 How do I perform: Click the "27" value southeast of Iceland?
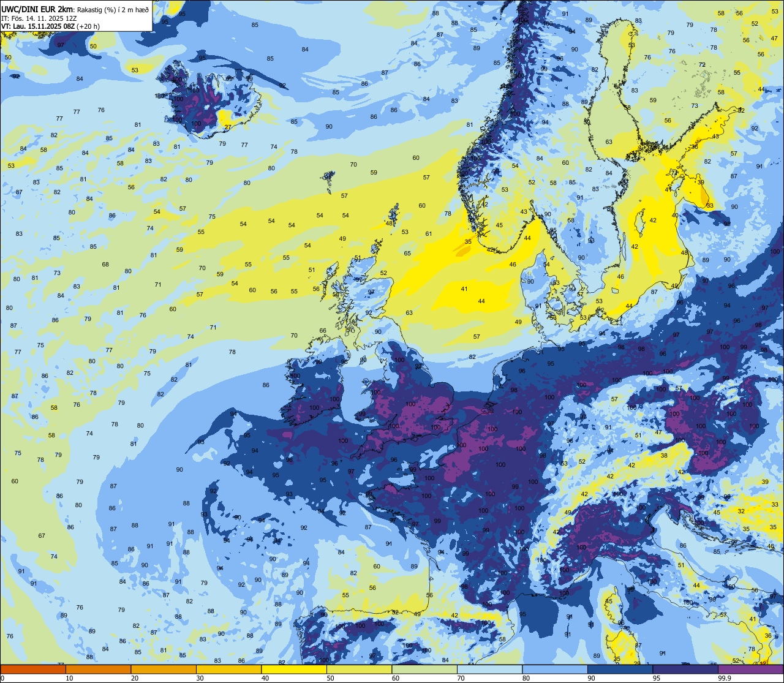[228, 127]
